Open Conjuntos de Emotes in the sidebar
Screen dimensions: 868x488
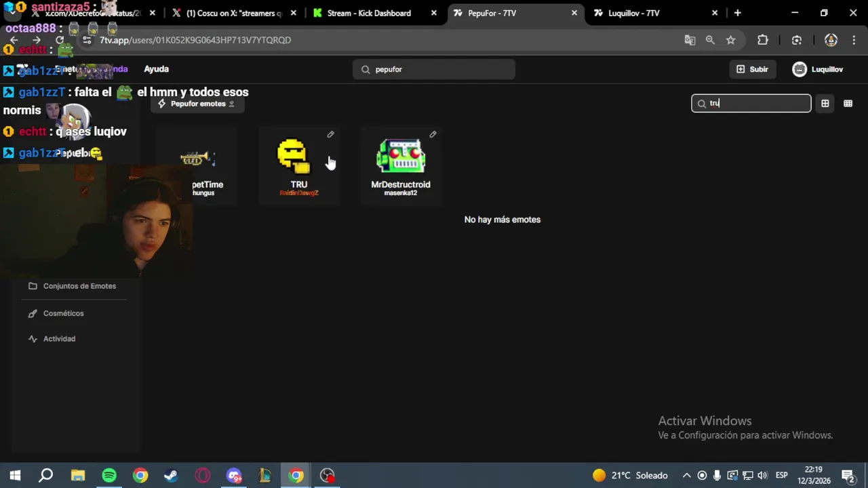(x=73, y=286)
